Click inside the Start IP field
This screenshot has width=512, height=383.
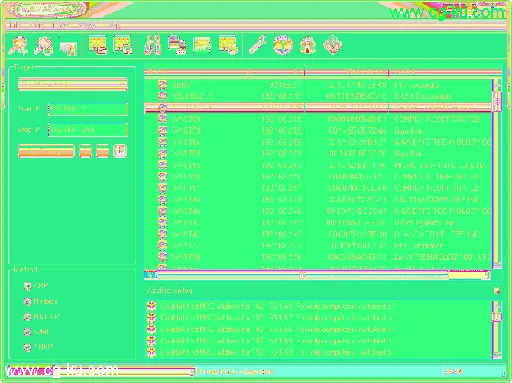pos(88,109)
